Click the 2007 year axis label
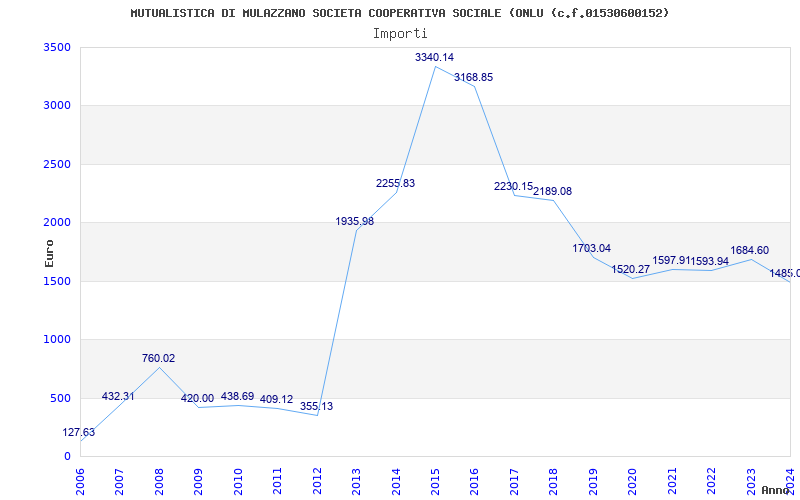 point(119,483)
